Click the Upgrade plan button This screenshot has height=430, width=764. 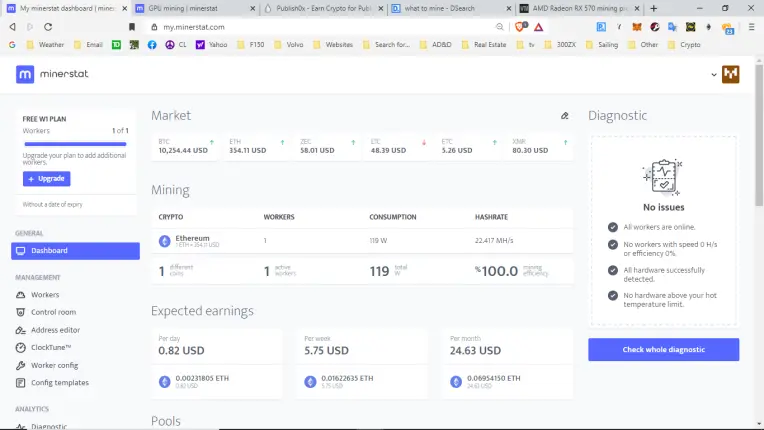click(46, 179)
